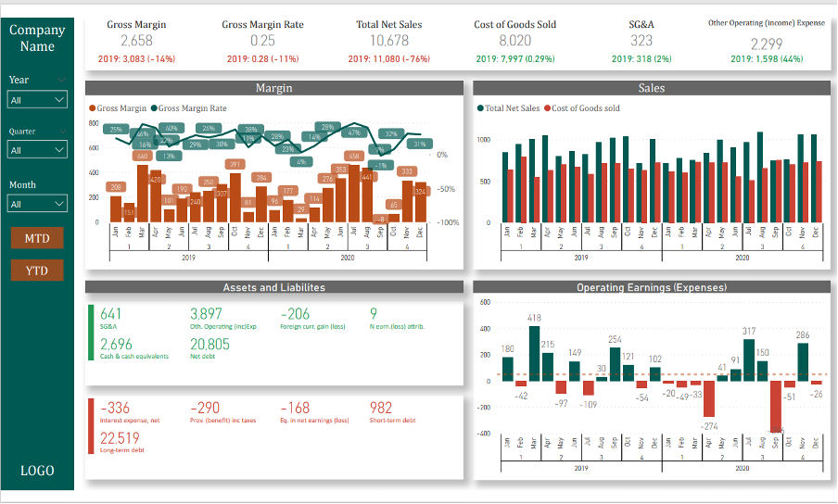The height and width of the screenshot is (504, 838).
Task: Click the faint chevron beside the Quarter label
Action: (61, 132)
